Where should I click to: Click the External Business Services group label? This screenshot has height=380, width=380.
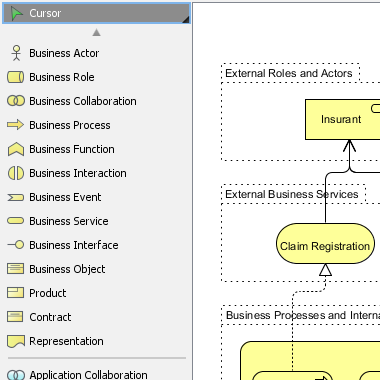click(292, 194)
